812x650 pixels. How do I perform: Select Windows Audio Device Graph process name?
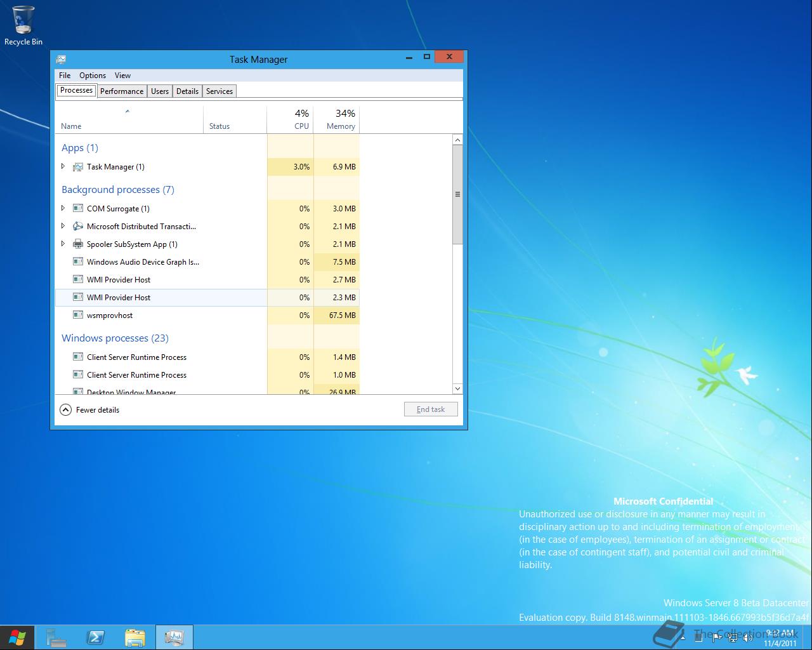143,262
